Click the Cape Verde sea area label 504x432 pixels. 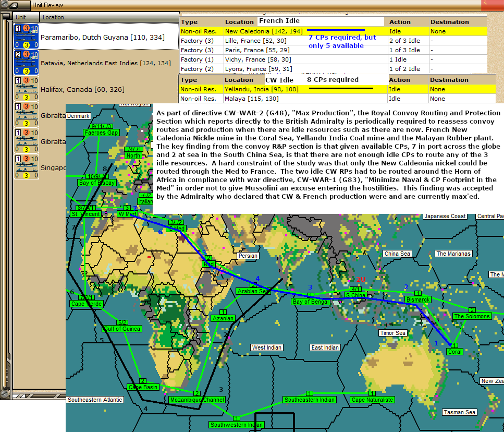(x=87, y=304)
